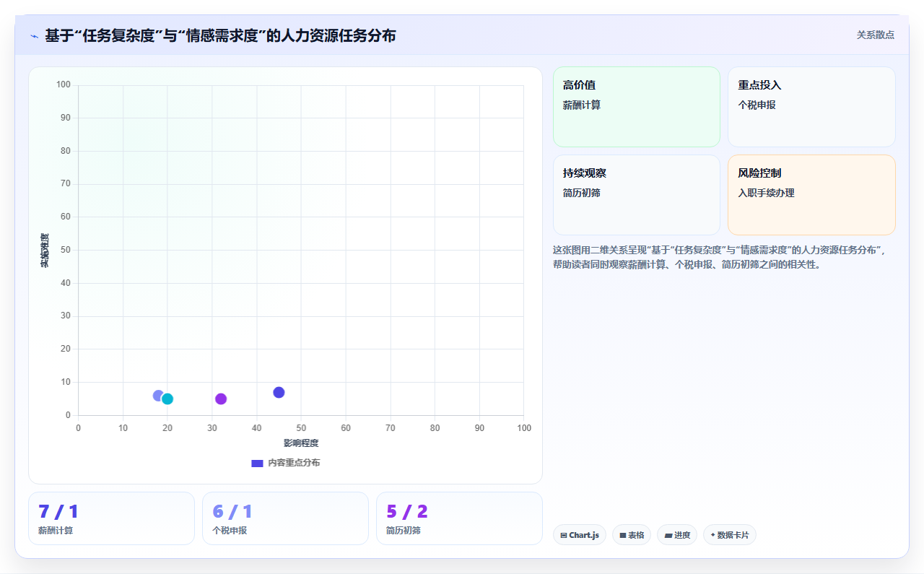This screenshot has width=924, height=574.
Task: Click the 5 / 2 简历初筛 stat card
Action: (459, 518)
